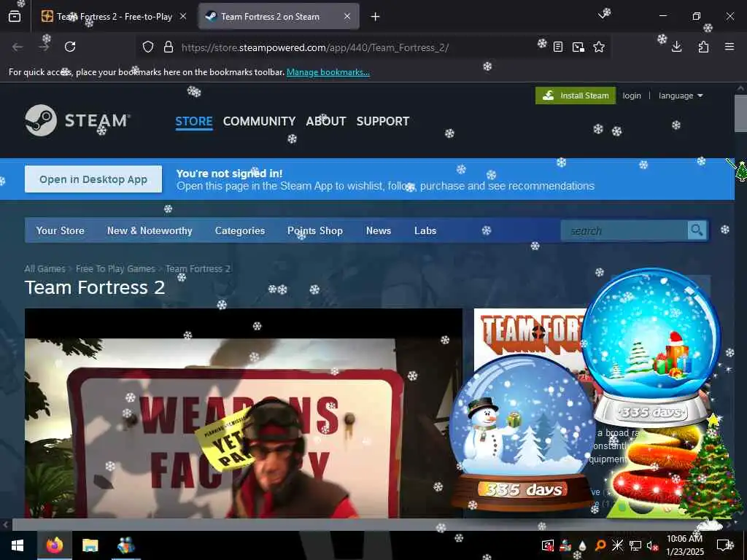
Task: Click the white snowflake star tray icon
Action: pos(617,545)
